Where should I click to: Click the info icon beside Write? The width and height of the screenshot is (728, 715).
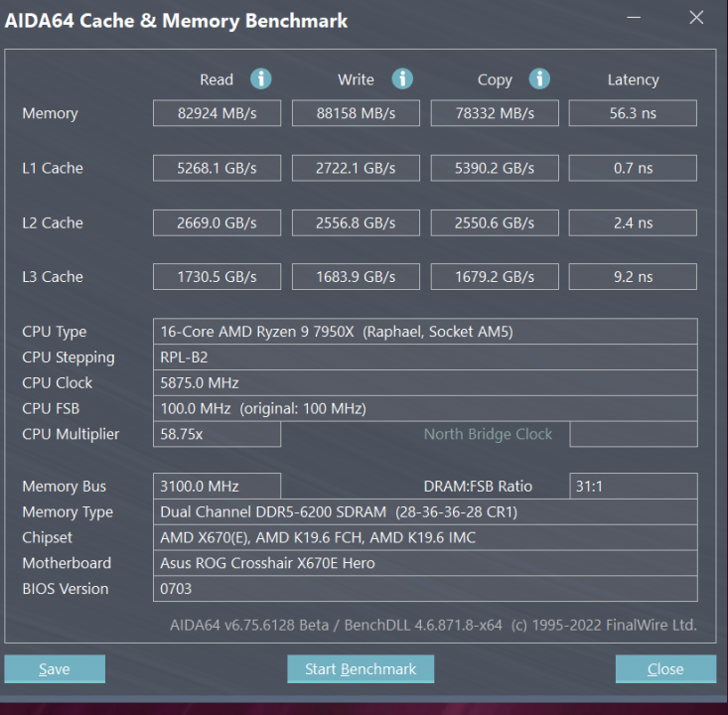402,79
